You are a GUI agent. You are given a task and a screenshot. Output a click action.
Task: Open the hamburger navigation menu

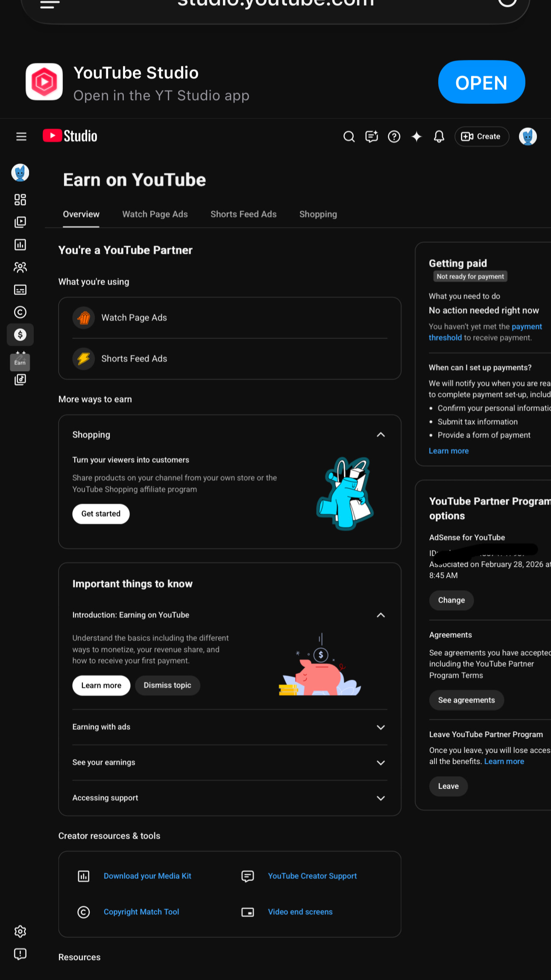point(21,137)
